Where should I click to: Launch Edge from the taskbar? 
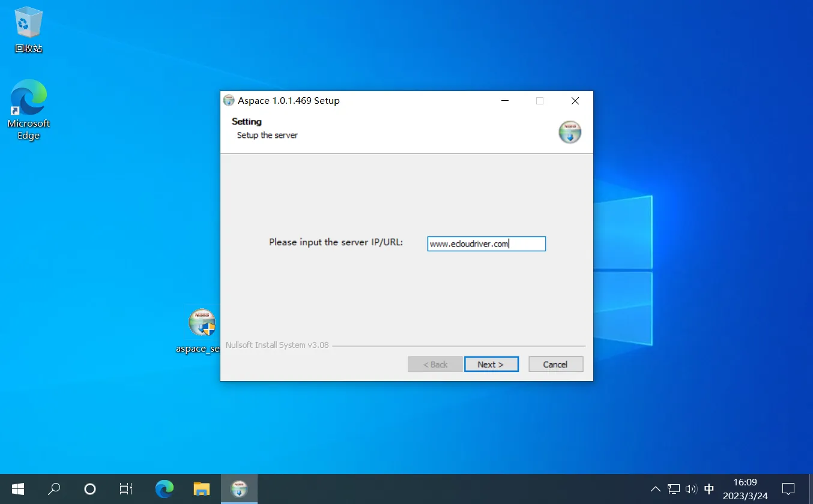click(x=165, y=488)
